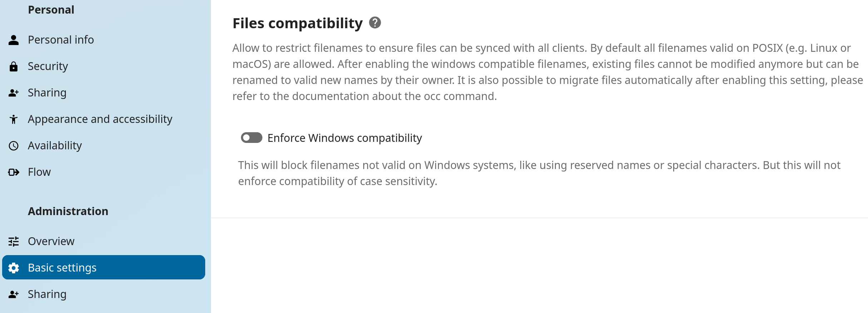Click the Sharing icon under Personal
Image resolution: width=868 pixels, height=313 pixels.
click(14, 93)
